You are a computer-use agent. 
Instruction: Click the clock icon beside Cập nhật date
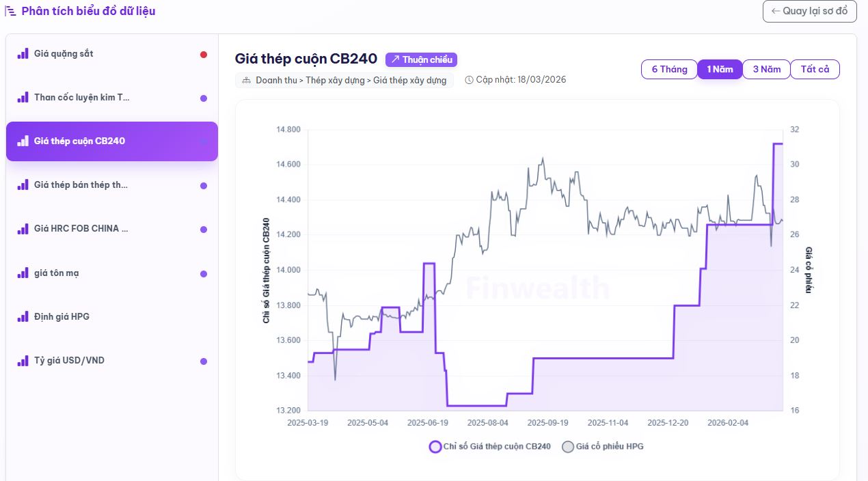[x=469, y=80]
